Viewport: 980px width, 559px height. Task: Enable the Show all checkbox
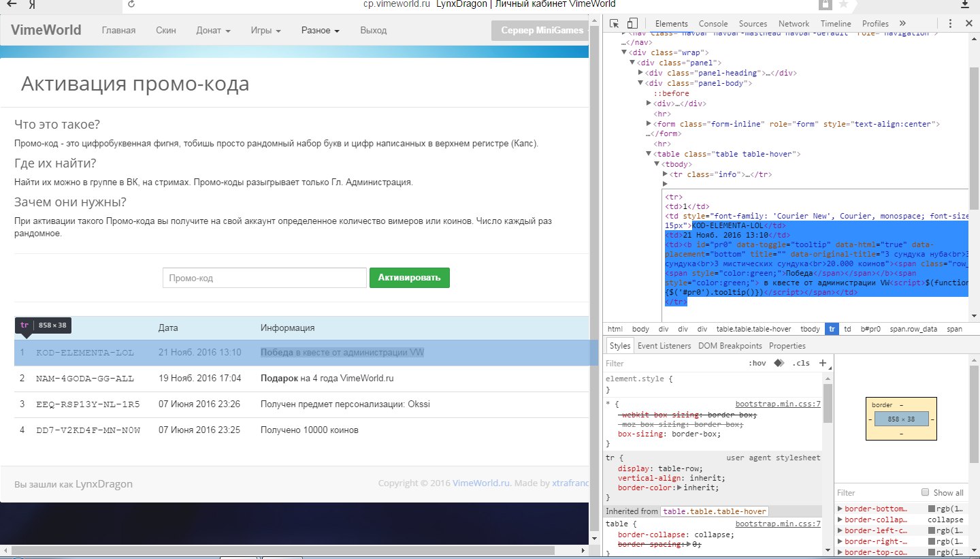pos(925,492)
